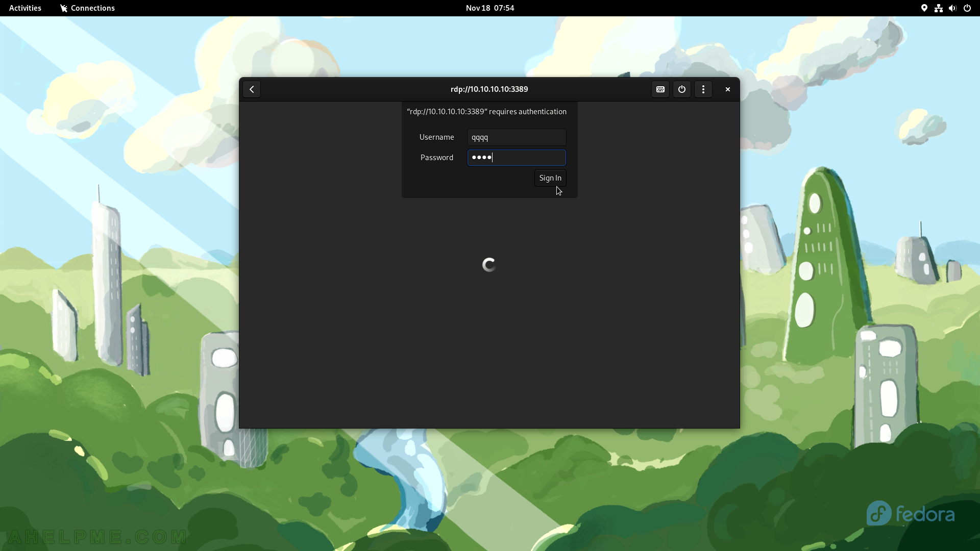
Task: Click the Username label
Action: 436,137
